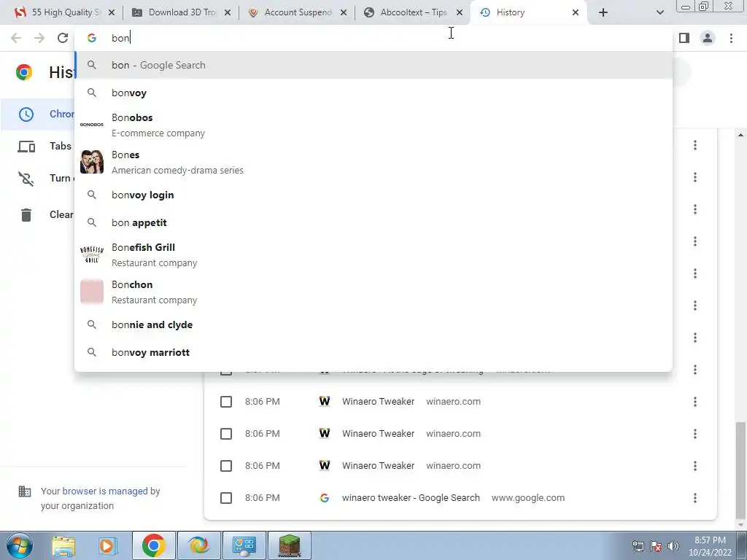Close the 'Abcooltext – Tips' tab
The height and width of the screenshot is (560, 747).
(460, 12)
